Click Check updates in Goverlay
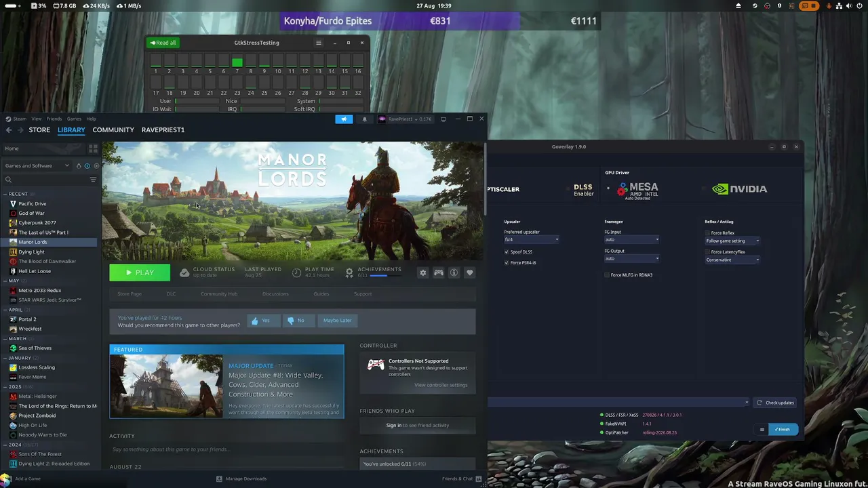The height and width of the screenshot is (488, 868). [775, 403]
